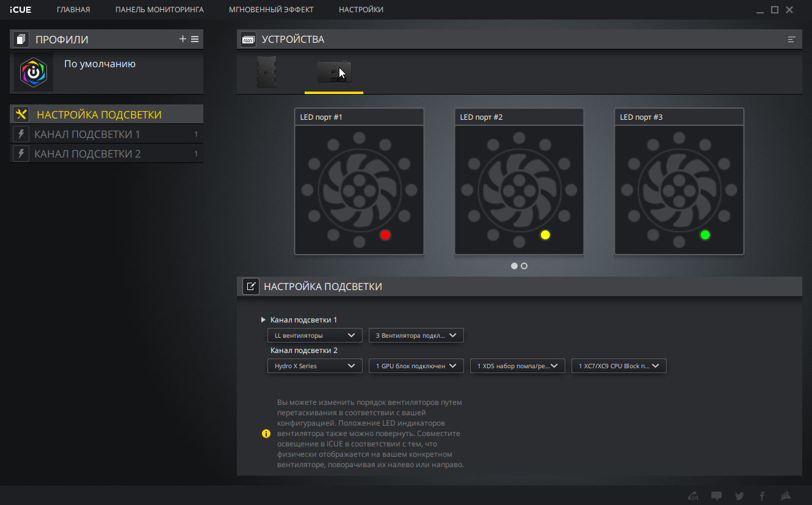Open the МГНОВЕННЫЙ ЭФФЕКТ tab
The width and height of the screenshot is (812, 505).
pyautogui.click(x=271, y=10)
